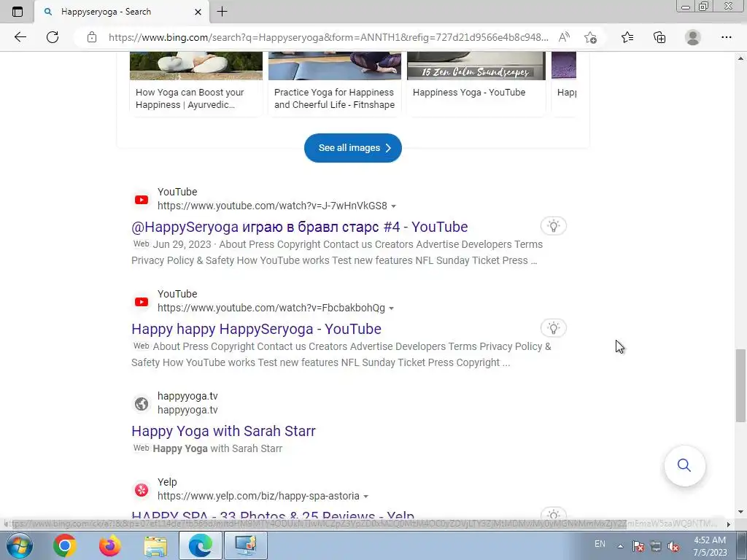Open lightbulb insight for играю в бравл старс result

[553, 226]
